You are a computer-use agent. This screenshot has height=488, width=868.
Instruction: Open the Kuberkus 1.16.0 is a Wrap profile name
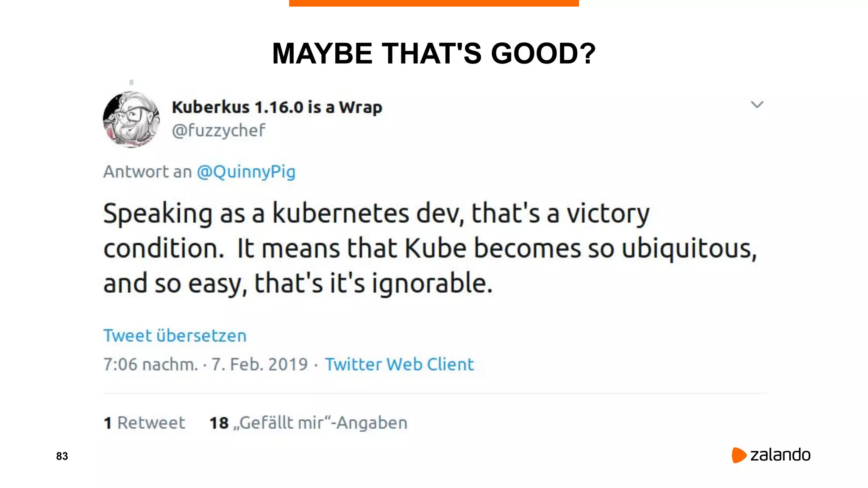coord(277,107)
